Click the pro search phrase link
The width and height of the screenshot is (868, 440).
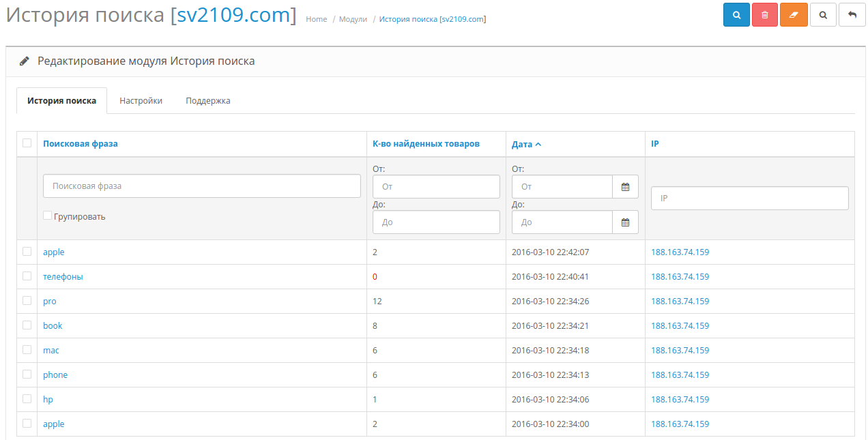pyautogui.click(x=50, y=302)
